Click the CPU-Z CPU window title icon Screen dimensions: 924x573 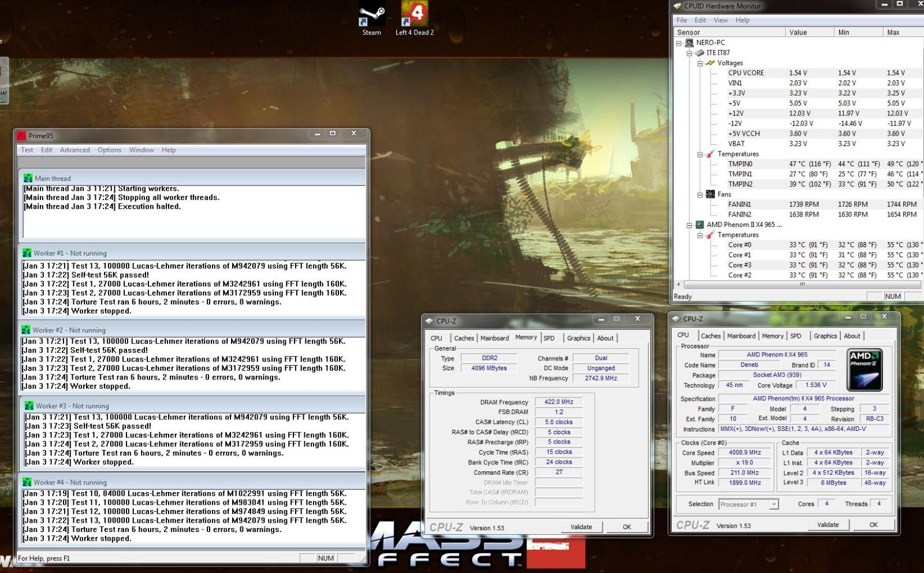pyautogui.click(x=676, y=319)
